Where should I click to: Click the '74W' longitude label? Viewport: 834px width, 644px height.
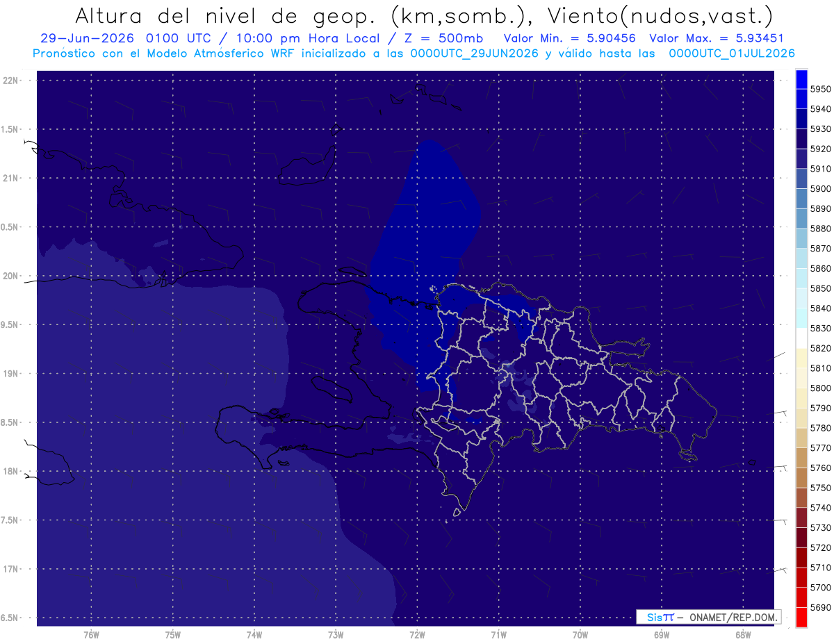point(254,635)
